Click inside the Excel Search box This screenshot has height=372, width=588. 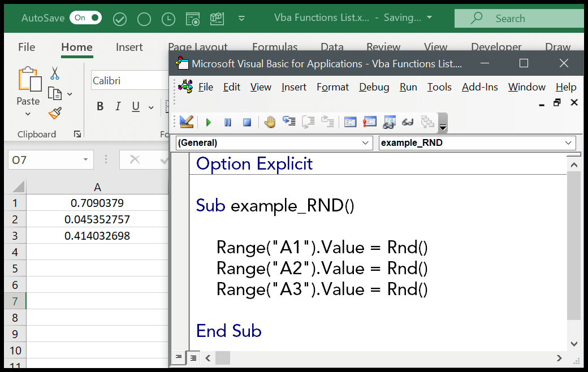[x=520, y=19]
